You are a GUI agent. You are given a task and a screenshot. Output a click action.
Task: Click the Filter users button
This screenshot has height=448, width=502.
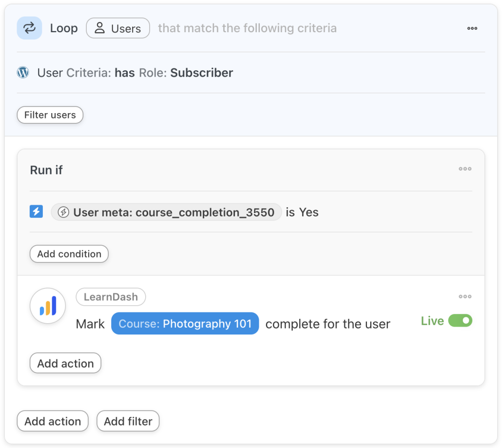tap(50, 115)
